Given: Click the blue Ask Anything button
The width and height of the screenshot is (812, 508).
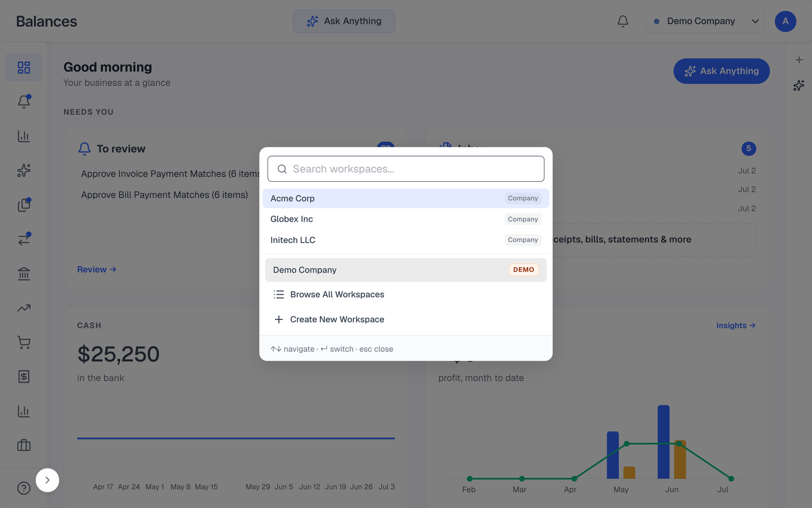Looking at the screenshot, I should pyautogui.click(x=722, y=71).
